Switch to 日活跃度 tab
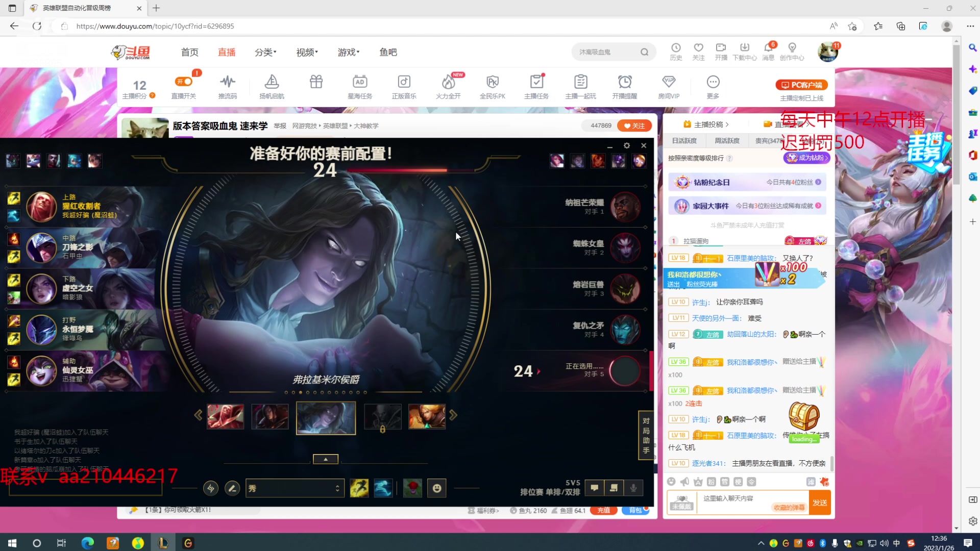Image resolution: width=980 pixels, height=551 pixels. point(684,141)
